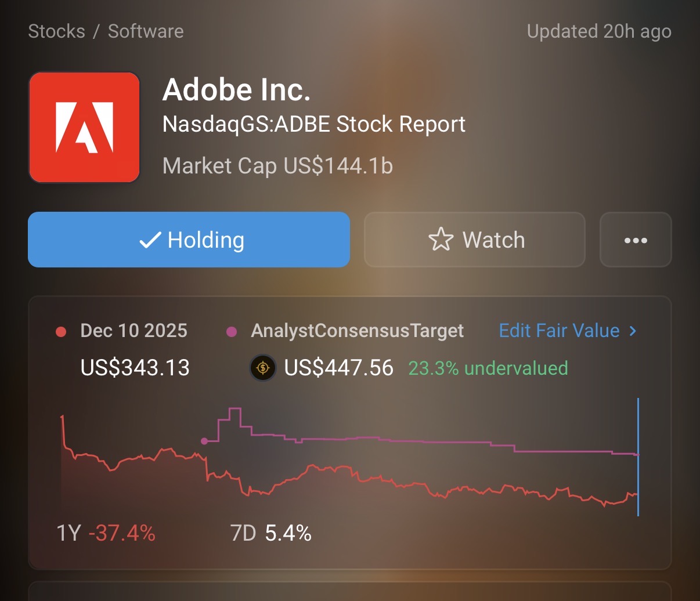This screenshot has height=601, width=700.
Task: Click the 23.3% undervalued label
Action: pos(488,368)
